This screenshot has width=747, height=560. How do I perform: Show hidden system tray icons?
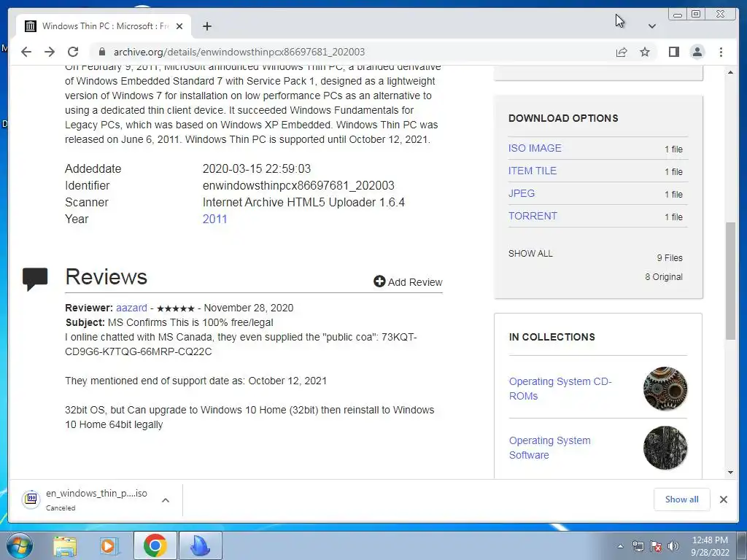click(620, 546)
